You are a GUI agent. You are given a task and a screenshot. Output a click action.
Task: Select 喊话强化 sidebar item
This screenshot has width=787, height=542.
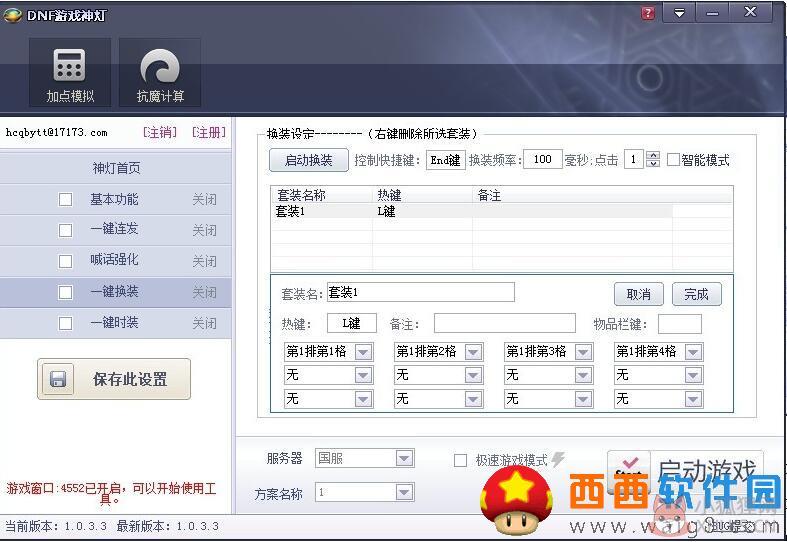[x=114, y=259]
